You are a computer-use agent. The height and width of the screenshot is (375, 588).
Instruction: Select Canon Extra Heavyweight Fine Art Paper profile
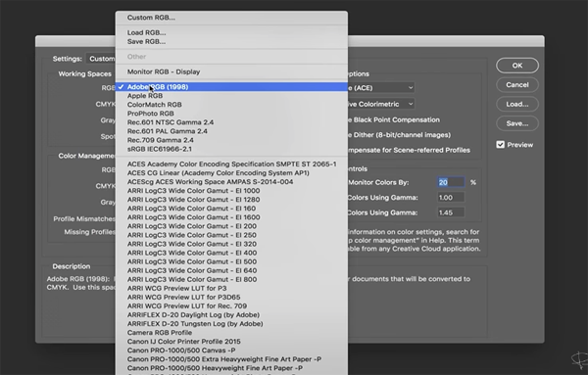click(231, 359)
